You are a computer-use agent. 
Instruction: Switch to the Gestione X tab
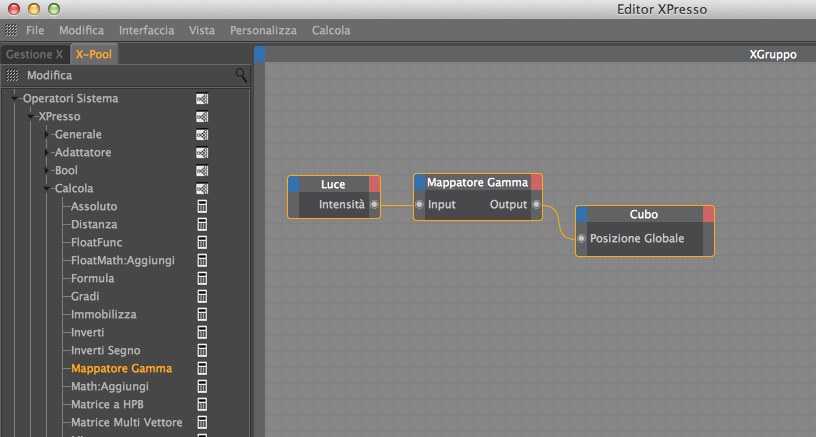point(35,54)
